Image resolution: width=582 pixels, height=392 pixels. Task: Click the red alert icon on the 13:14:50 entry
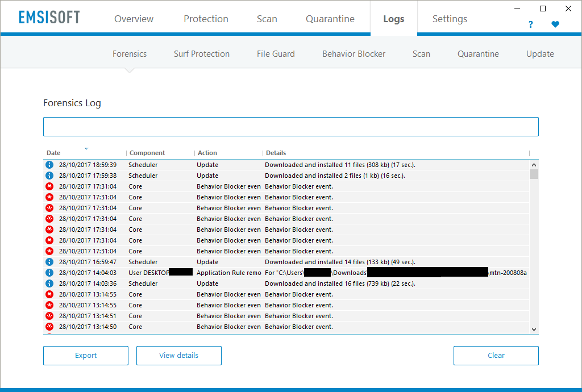tap(49, 327)
